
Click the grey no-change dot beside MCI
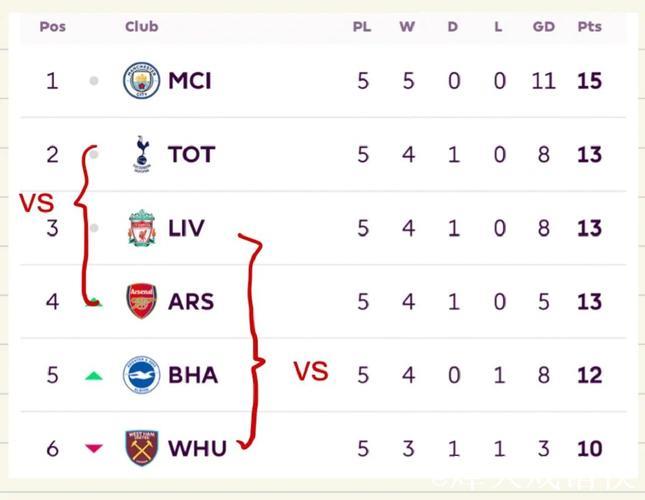click(94, 81)
